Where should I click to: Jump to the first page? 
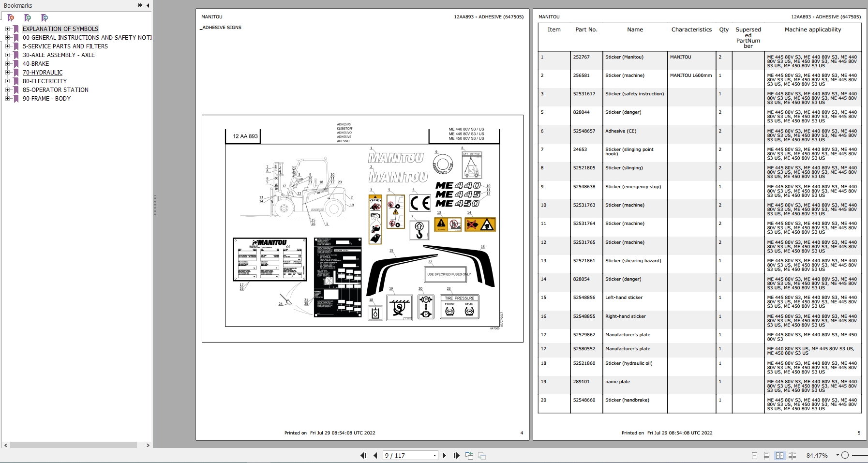click(363, 455)
